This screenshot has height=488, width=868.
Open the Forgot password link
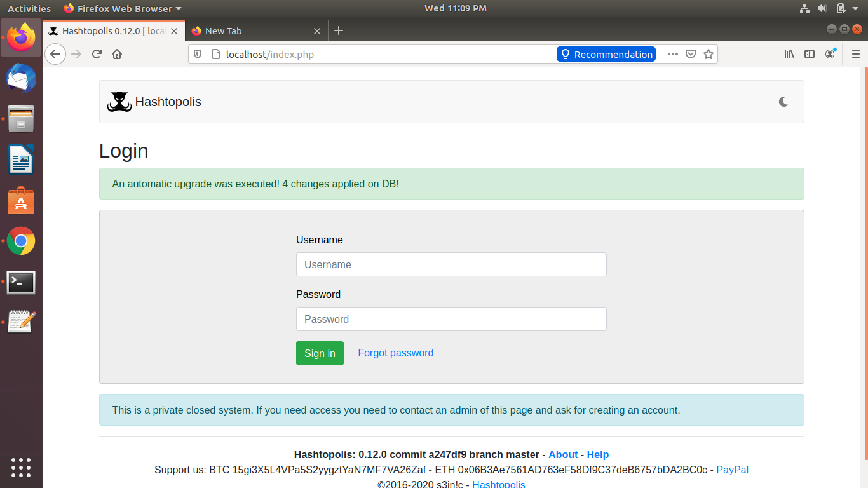396,353
